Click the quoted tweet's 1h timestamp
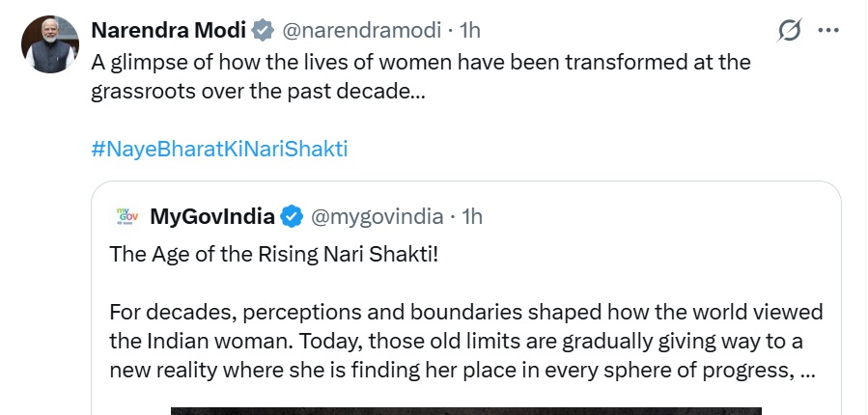 click(471, 215)
